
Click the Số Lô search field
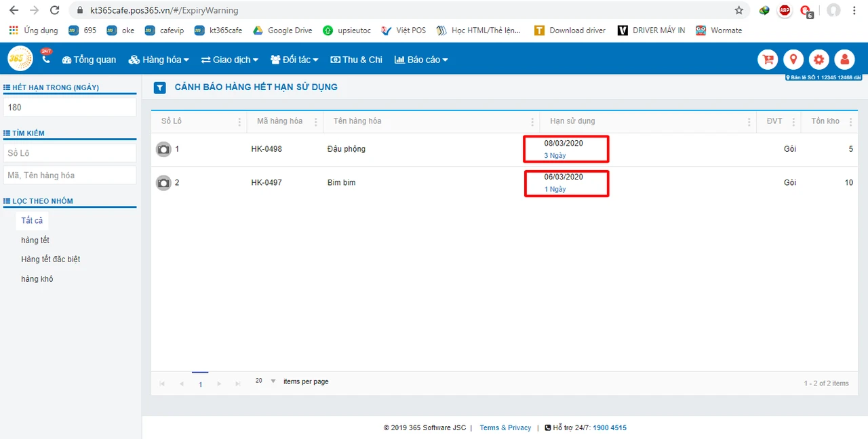coord(70,153)
